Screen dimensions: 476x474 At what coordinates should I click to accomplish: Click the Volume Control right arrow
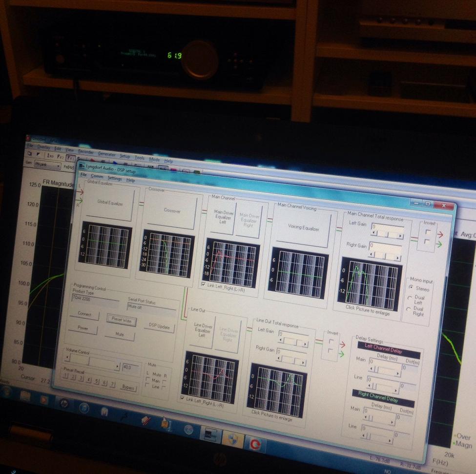[118, 366]
